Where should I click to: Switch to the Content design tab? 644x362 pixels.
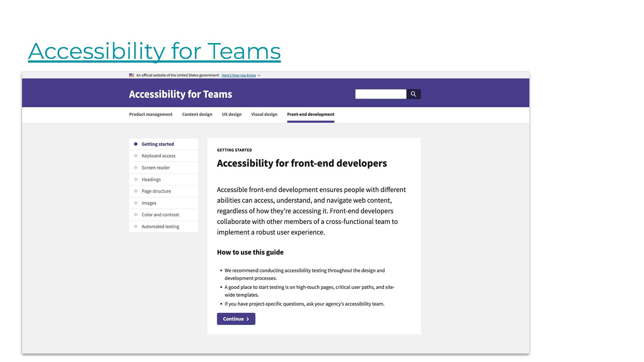pyautogui.click(x=197, y=114)
